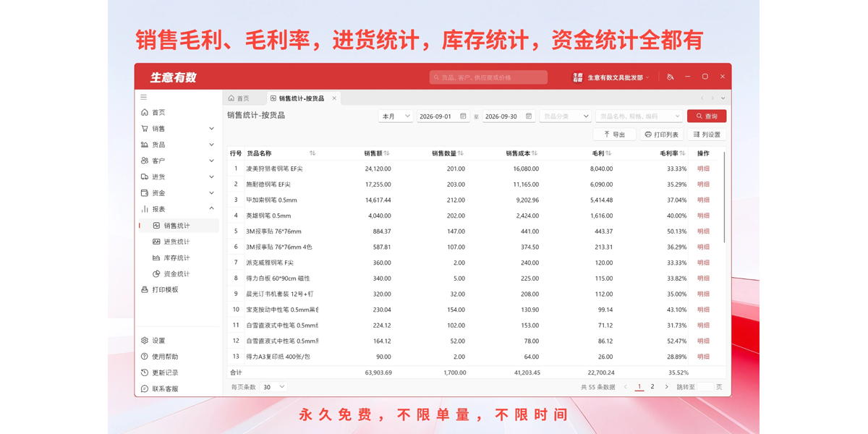Focus the 货品、客户、供应商或价格 search box
The height and width of the screenshot is (434, 868).
[488, 77]
